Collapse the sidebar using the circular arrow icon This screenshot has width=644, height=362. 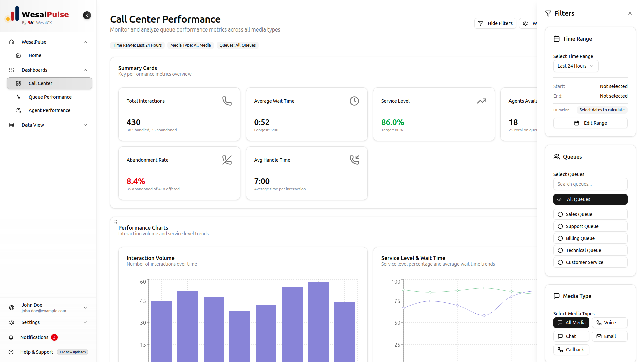tap(87, 15)
